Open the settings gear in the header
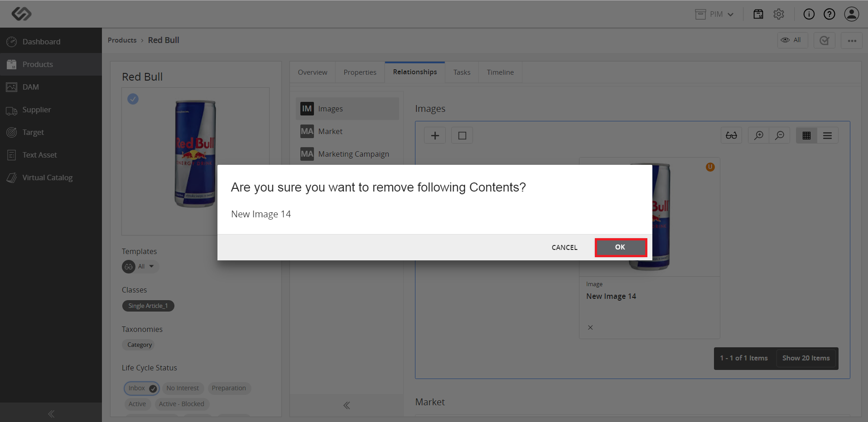The width and height of the screenshot is (868, 422). 779,14
